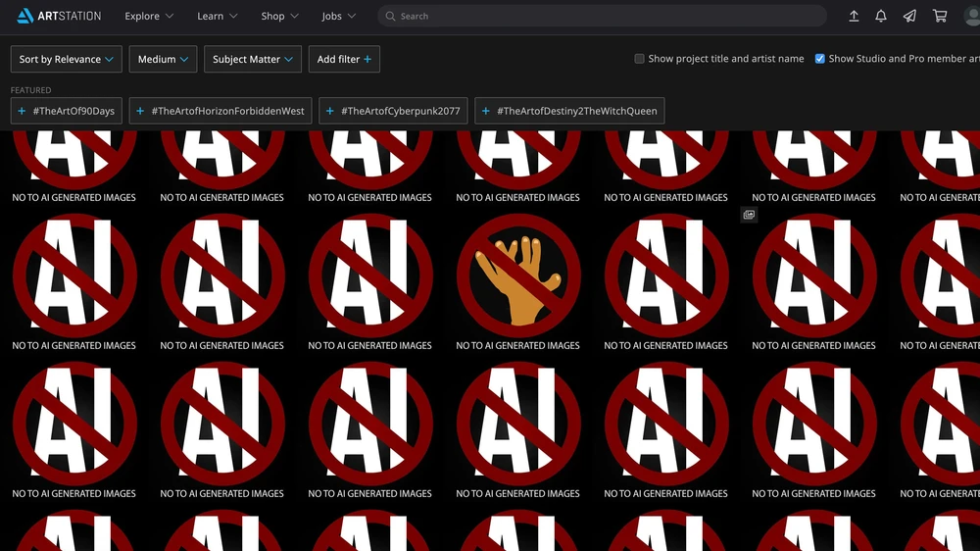Add the #TheArtofCyberpunk2077 featured tag
Viewport: 980px width, 551px height.
click(393, 111)
